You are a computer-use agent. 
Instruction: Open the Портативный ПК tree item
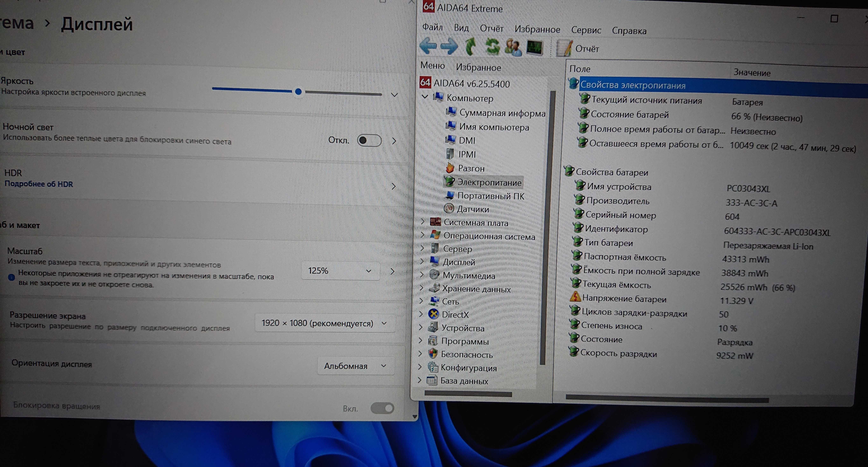click(485, 196)
